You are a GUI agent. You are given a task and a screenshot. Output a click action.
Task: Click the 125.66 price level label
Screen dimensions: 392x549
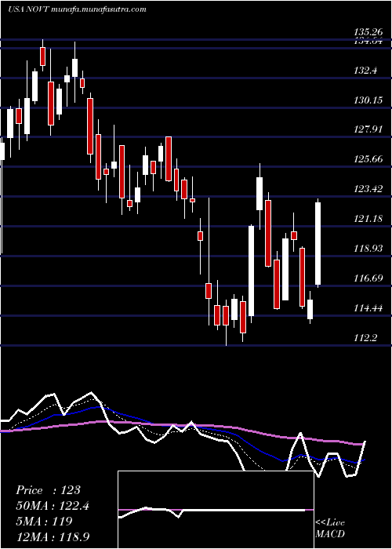pos(368,159)
